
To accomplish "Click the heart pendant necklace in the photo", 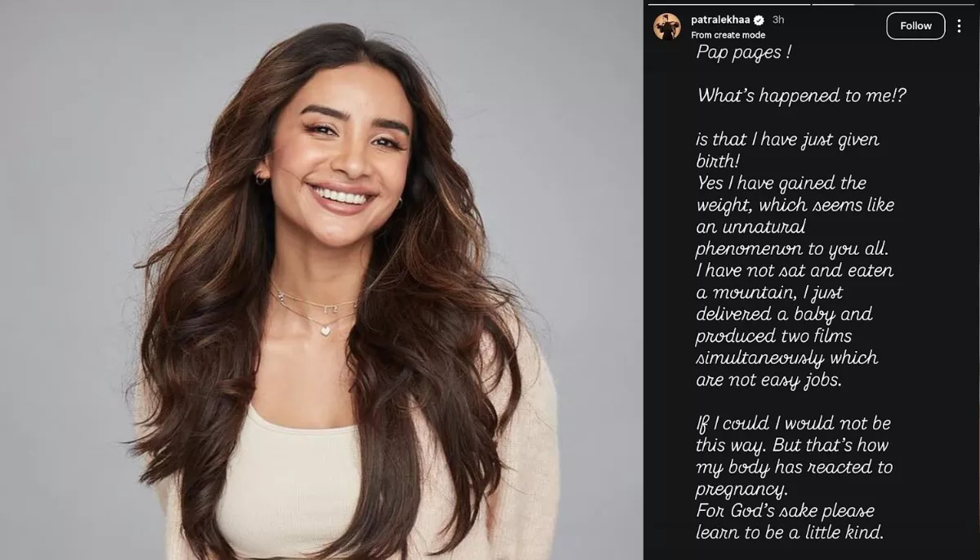I will [325, 331].
